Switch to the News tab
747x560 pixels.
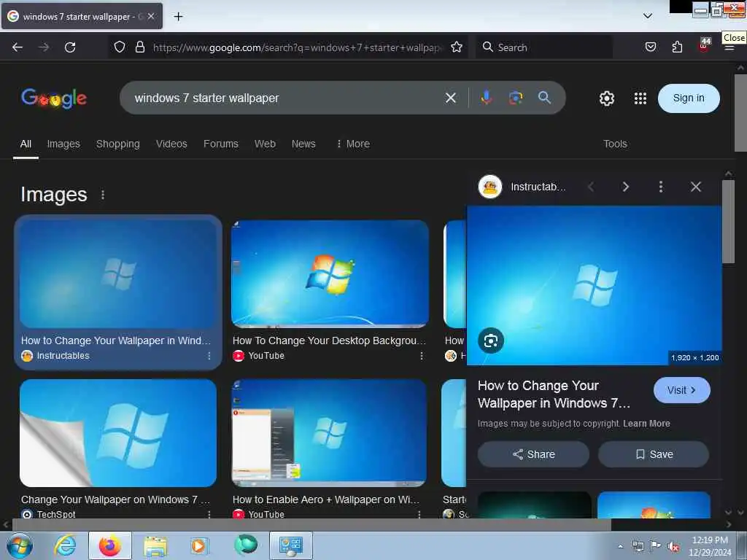303,144
